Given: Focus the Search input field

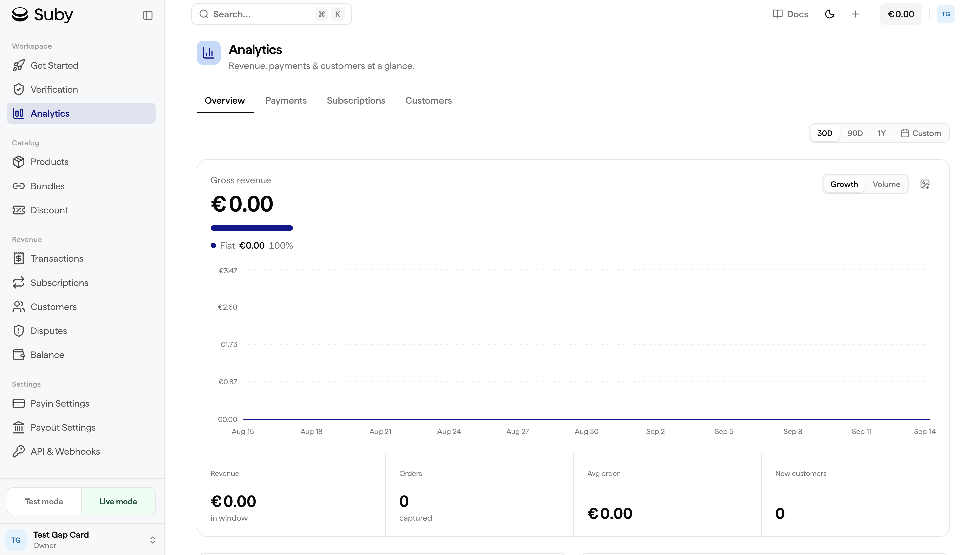Looking at the screenshot, I should [x=272, y=14].
